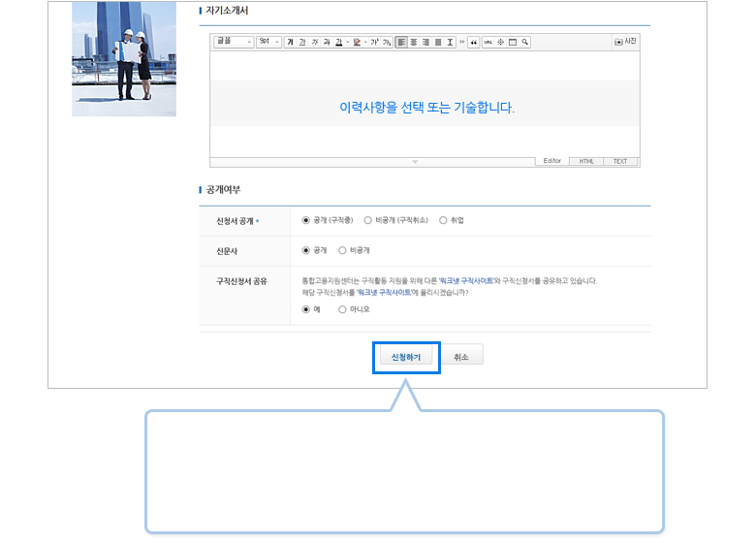
Task: Expand the editor with the bottom resize arrow
Action: [x=415, y=162]
